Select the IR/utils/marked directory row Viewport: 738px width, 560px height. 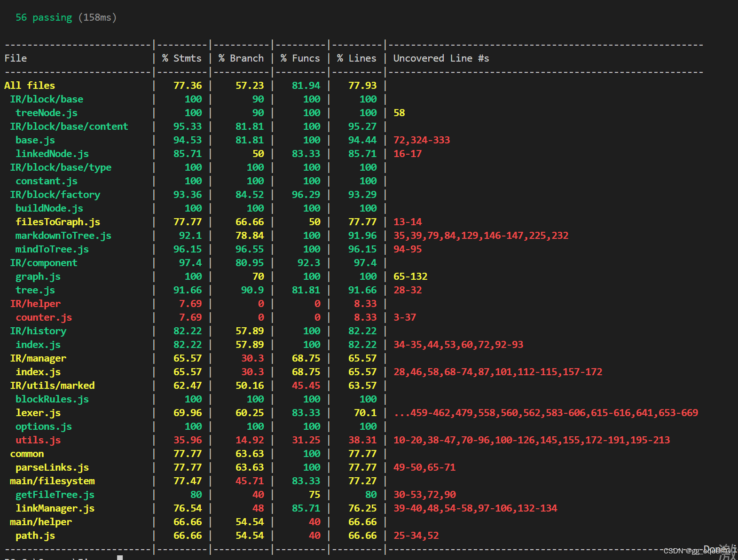pos(52,386)
